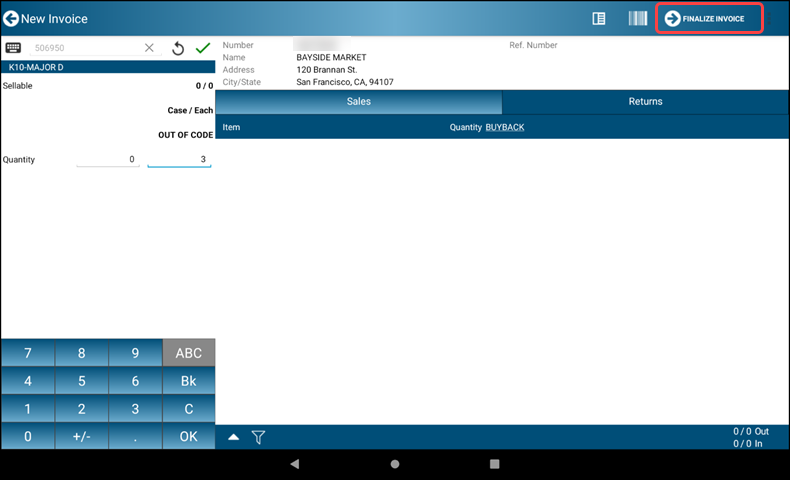
Task: Tap the Bk backspace key
Action: pos(188,381)
